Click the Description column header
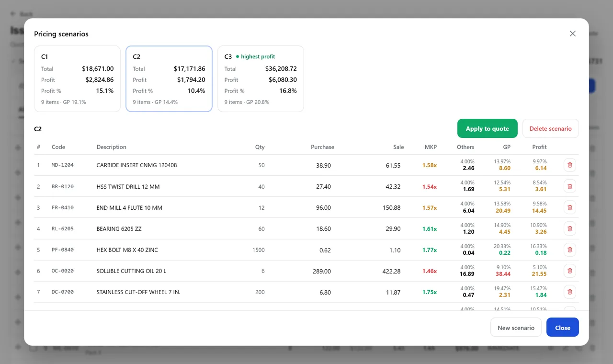Image resolution: width=613 pixels, height=364 pixels. tap(112, 147)
